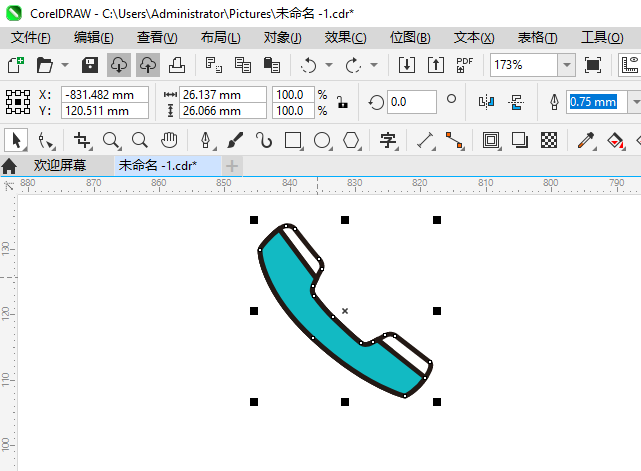The image size is (641, 471).
Task: Click the Print icon
Action: point(177,65)
